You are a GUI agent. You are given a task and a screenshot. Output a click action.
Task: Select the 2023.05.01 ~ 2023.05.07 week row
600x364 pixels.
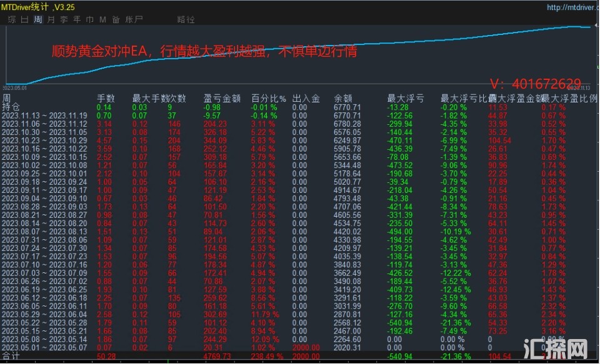(44, 347)
